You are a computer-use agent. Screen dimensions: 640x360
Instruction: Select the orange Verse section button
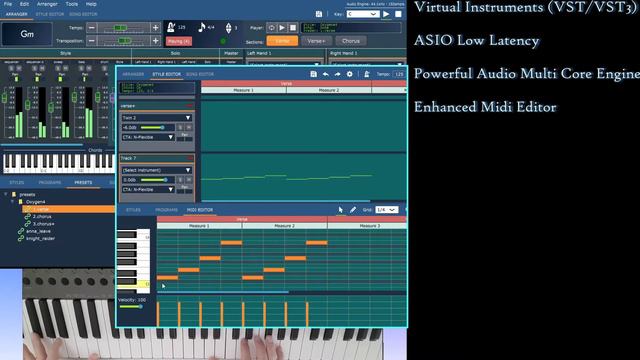point(282,41)
